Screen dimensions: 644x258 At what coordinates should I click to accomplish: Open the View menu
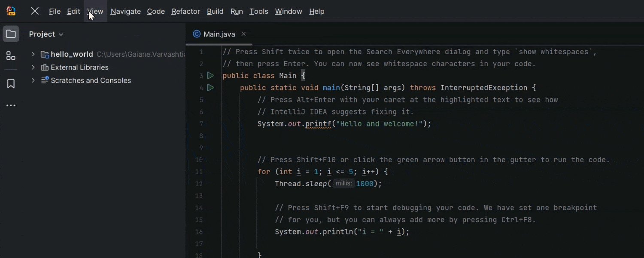point(95,11)
